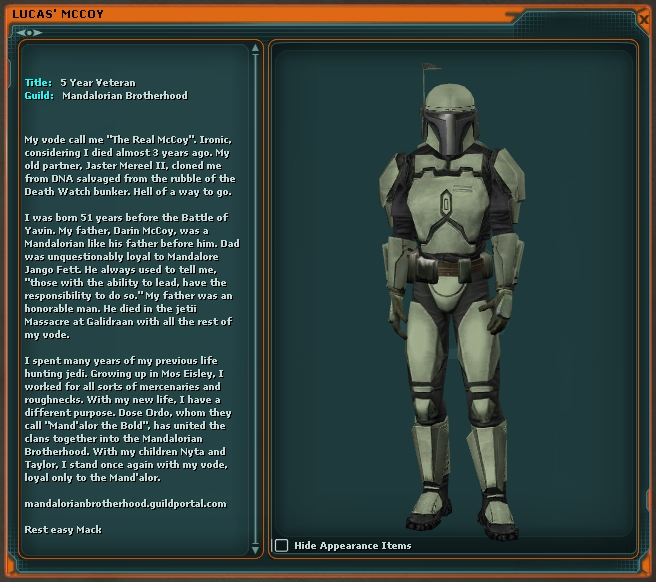656x582 pixels.
Task: Click the 'I was born 51 years' line
Action: [x=126, y=217]
